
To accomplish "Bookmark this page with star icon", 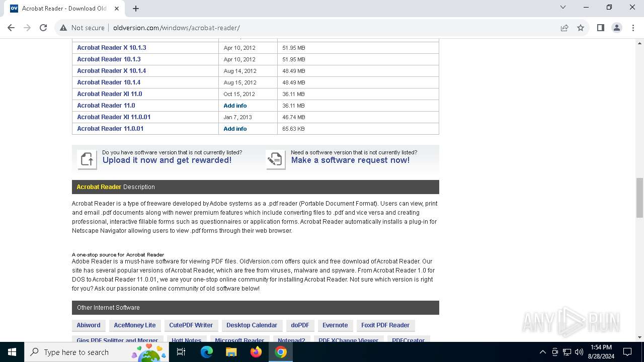I will [x=581, y=28].
